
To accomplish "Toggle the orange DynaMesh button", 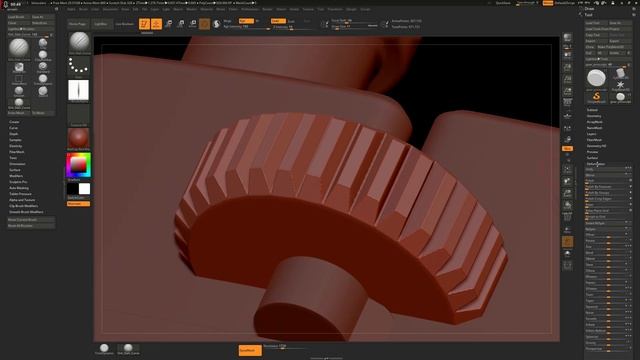I will point(250,350).
